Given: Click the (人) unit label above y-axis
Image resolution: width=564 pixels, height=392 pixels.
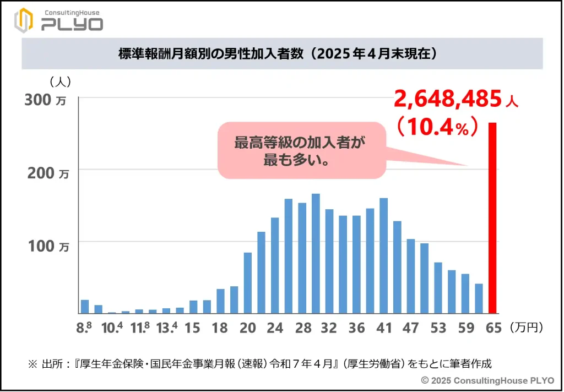Looking at the screenshot, I should click(60, 81).
